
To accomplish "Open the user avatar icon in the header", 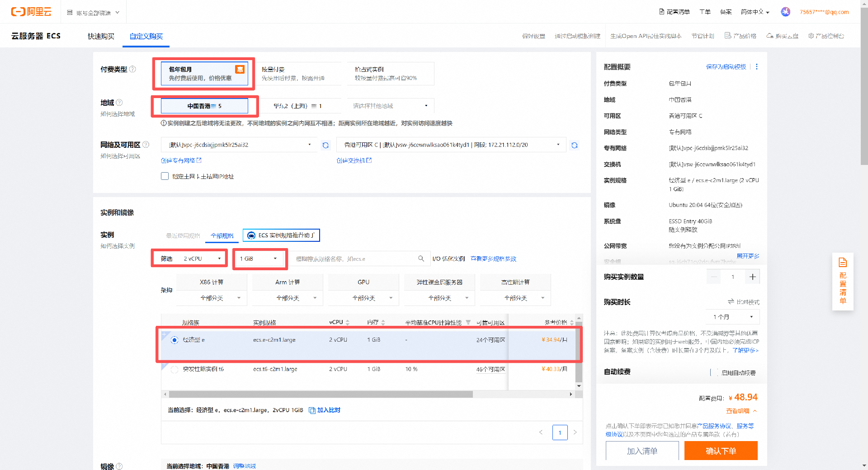I will (x=785, y=12).
